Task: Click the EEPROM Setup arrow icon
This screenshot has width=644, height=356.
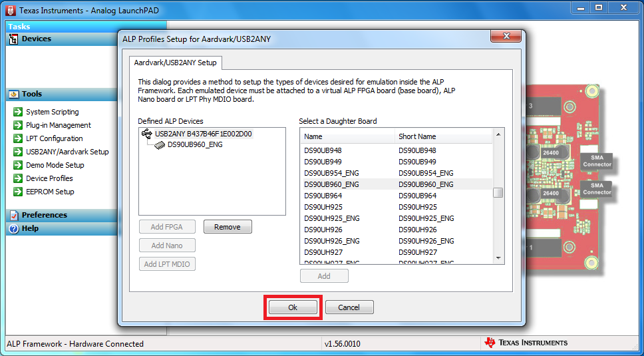Action: [x=18, y=192]
